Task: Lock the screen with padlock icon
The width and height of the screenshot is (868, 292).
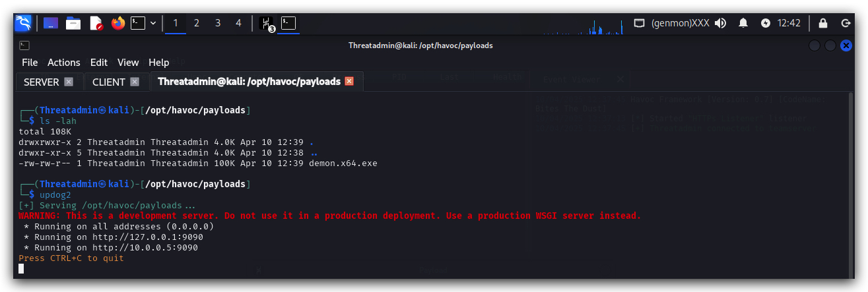Action: click(x=823, y=23)
